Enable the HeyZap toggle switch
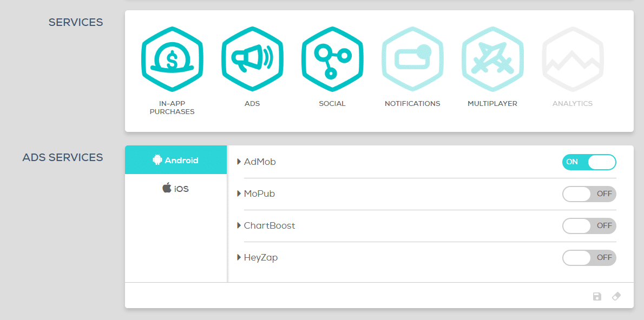The height and width of the screenshot is (320, 644). (589, 258)
